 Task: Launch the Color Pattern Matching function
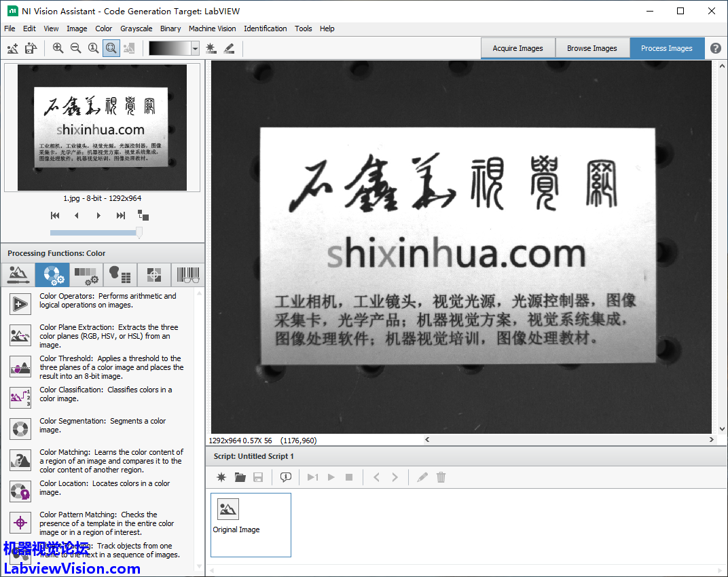pyautogui.click(x=20, y=523)
